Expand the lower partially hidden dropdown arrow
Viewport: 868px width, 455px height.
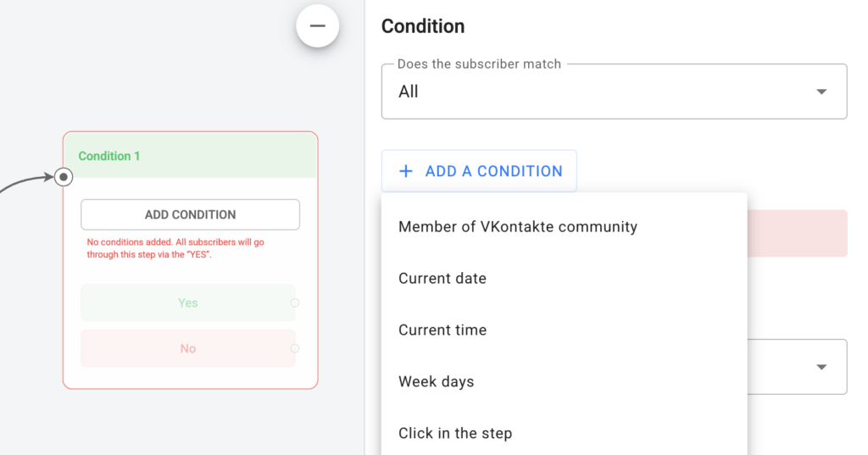(x=821, y=367)
